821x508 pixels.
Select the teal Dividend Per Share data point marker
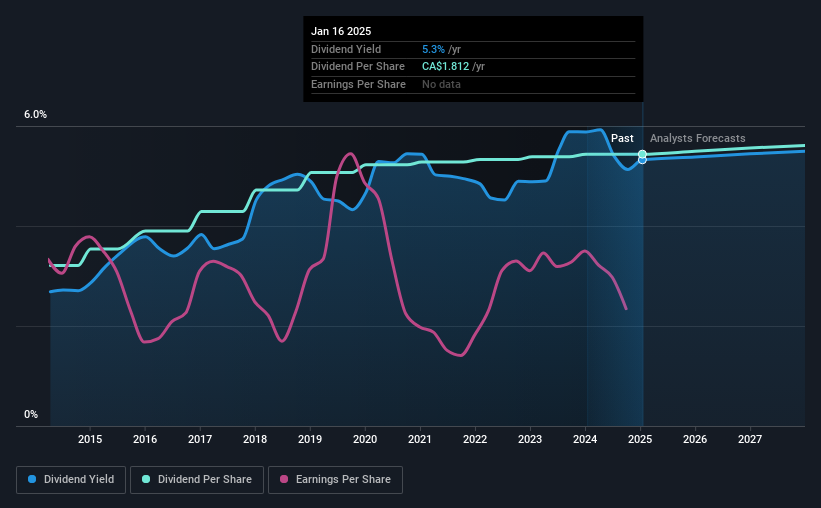[642, 154]
